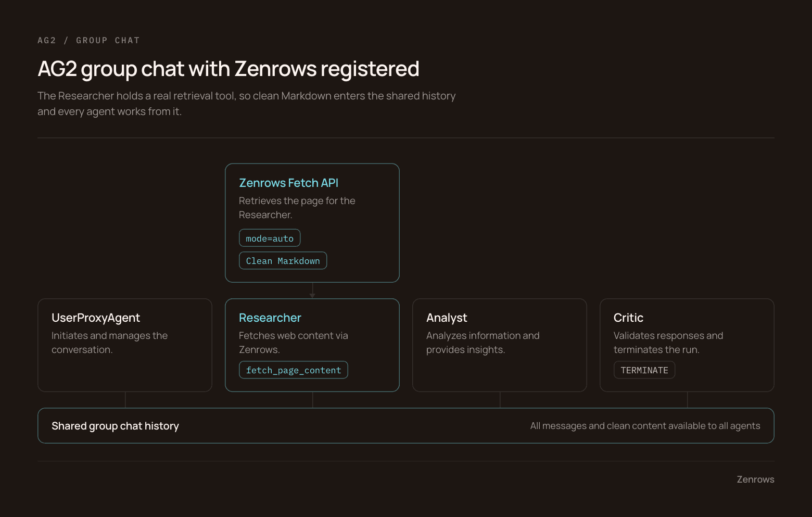Click the "mode=auto" tag
The width and height of the screenshot is (812, 517).
click(x=270, y=238)
